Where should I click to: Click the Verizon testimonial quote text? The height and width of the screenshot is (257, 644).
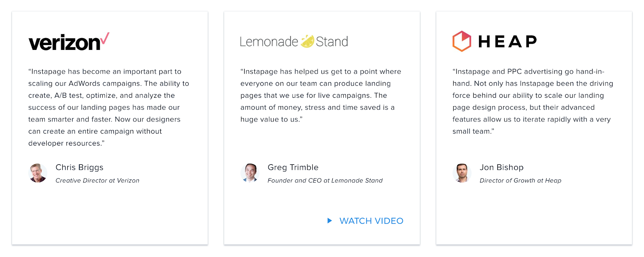(x=109, y=107)
